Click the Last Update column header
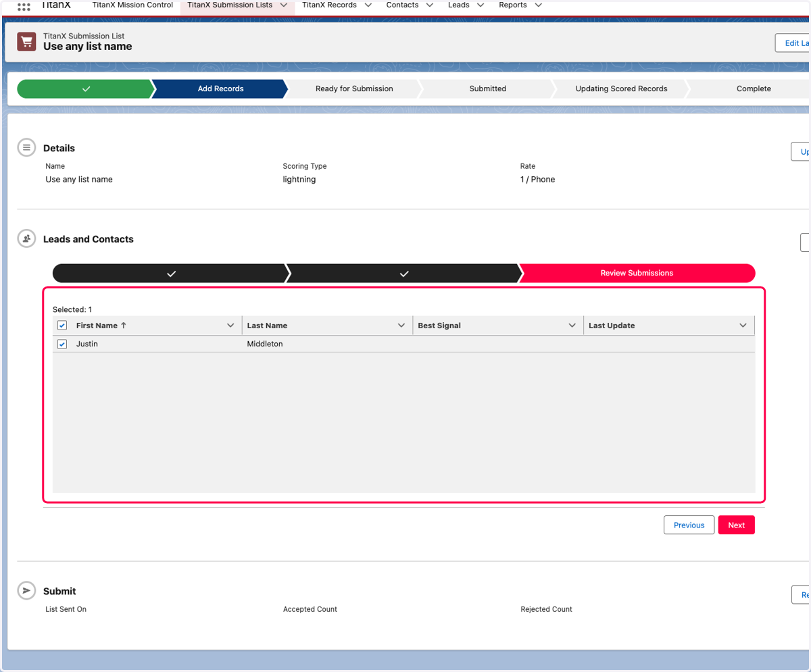811x672 pixels. (669, 326)
